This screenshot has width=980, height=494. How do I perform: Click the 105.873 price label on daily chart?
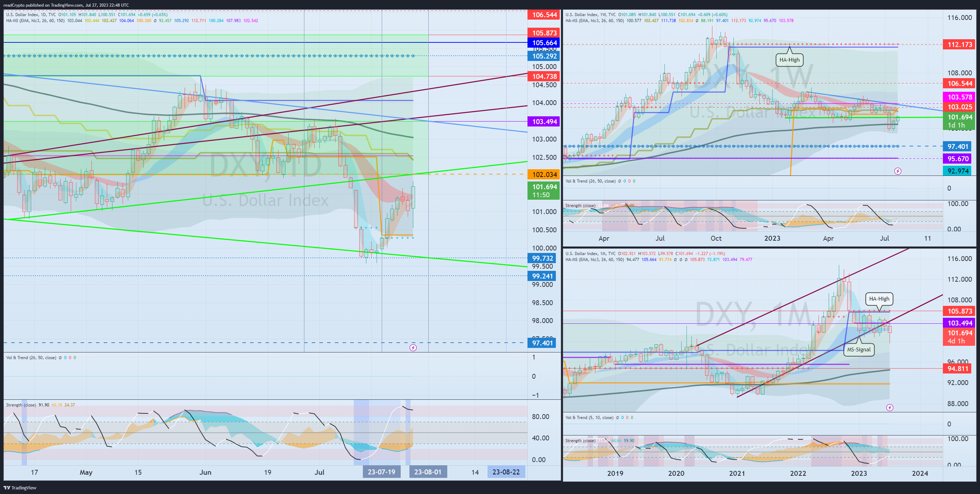(x=544, y=33)
